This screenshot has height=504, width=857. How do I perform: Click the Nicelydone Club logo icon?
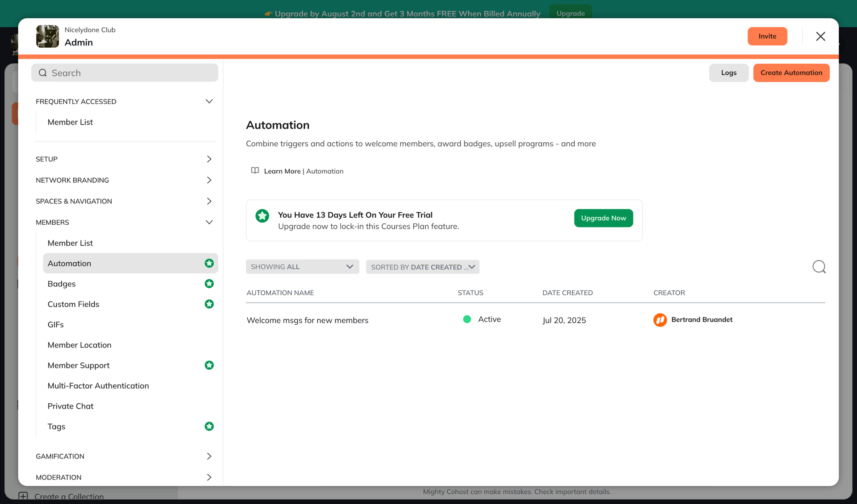coord(47,36)
